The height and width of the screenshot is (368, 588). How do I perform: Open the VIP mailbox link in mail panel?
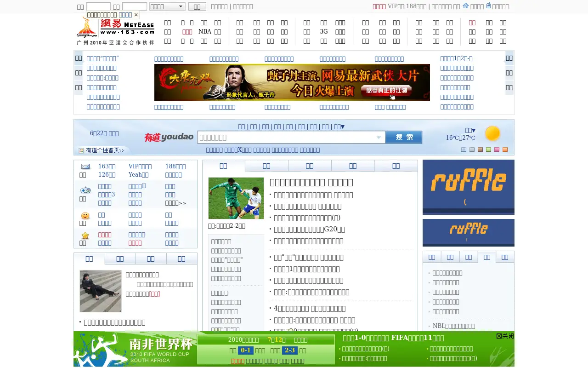pos(140,167)
